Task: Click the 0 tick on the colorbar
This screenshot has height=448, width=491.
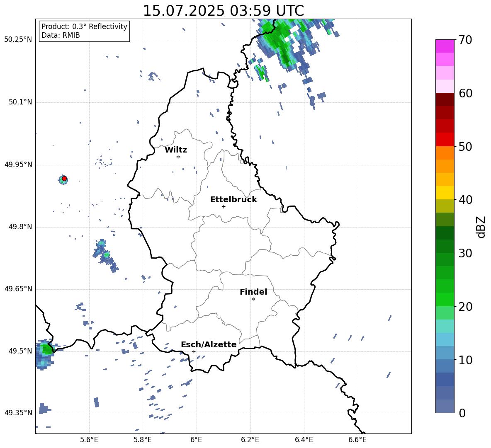Action: (462, 413)
